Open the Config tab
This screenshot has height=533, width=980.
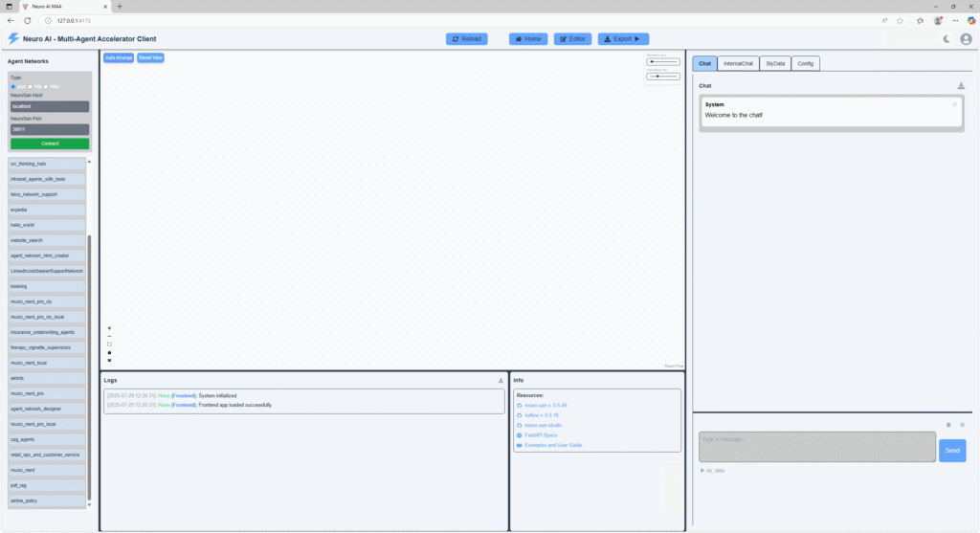(x=805, y=63)
